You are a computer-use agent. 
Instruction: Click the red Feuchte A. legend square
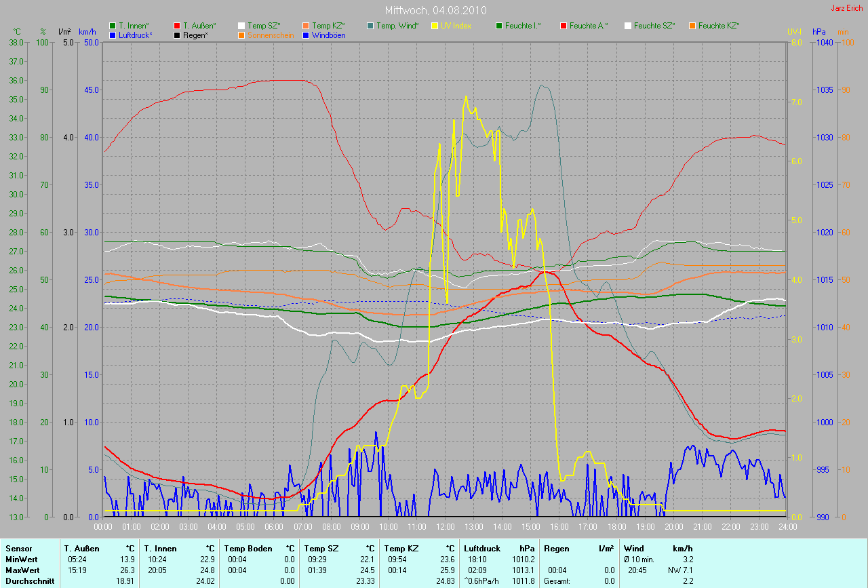coord(564,26)
